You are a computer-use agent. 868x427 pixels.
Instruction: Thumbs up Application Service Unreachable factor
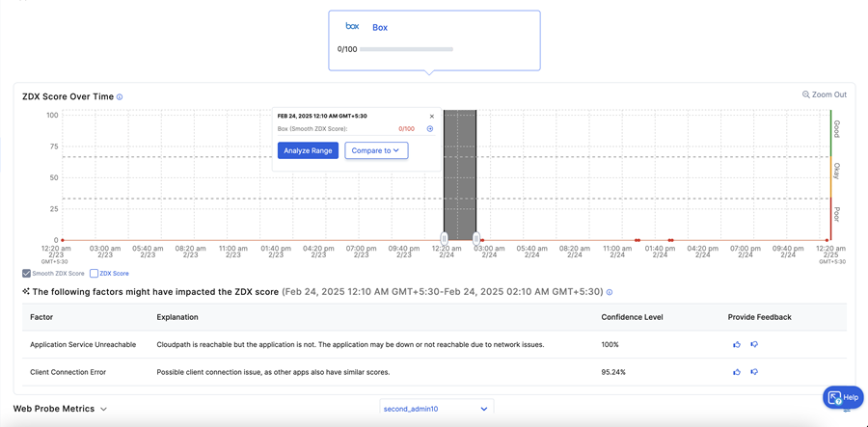(737, 344)
